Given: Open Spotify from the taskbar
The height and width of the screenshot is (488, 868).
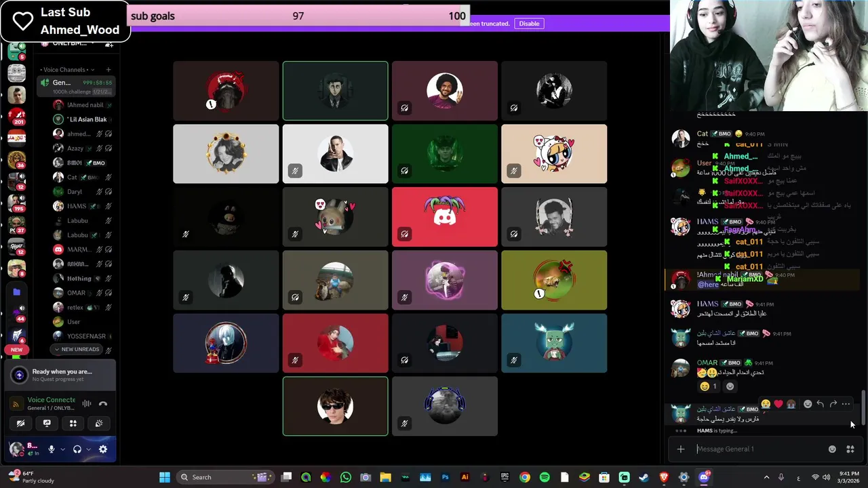Looking at the screenshot, I should coord(545,477).
